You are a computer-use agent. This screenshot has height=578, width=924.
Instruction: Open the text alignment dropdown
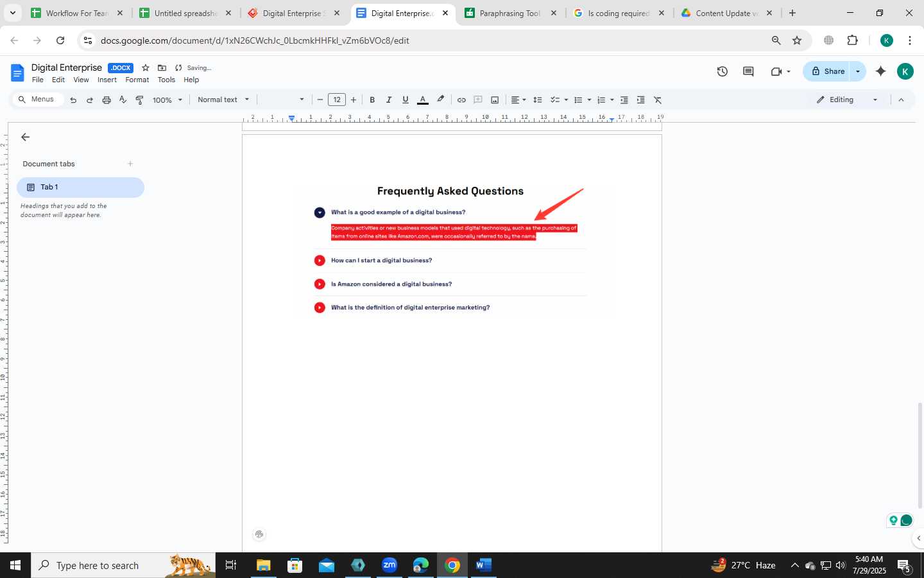point(518,100)
